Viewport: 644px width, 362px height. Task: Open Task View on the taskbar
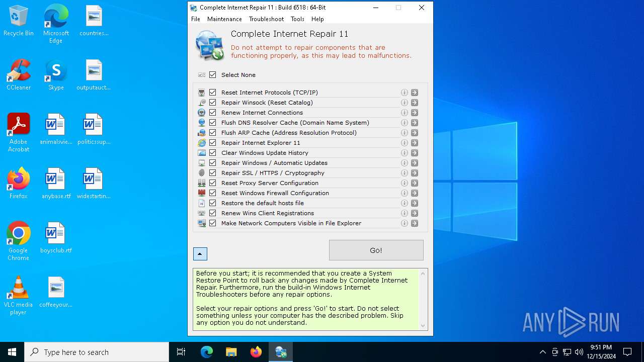181,352
